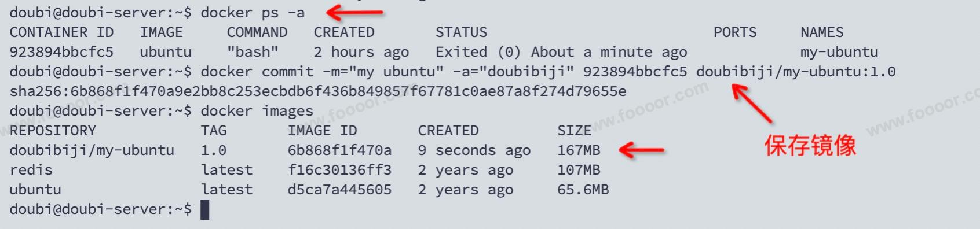Select the container ID 923894bbcfc5 in ps output

pos(61,52)
